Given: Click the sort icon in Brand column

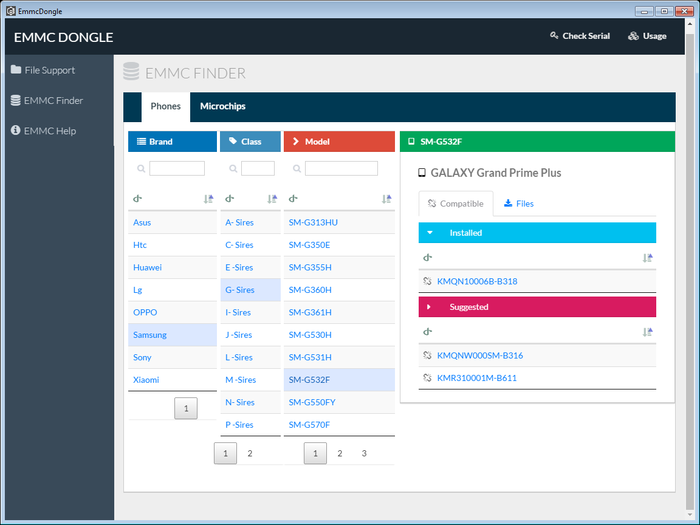Looking at the screenshot, I should (x=208, y=199).
